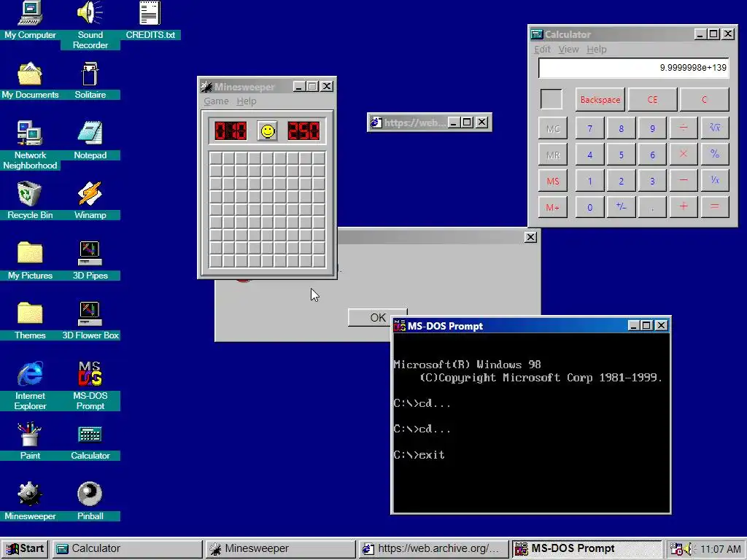Click the C clear button in Calculator
The height and width of the screenshot is (560, 747).
point(704,99)
